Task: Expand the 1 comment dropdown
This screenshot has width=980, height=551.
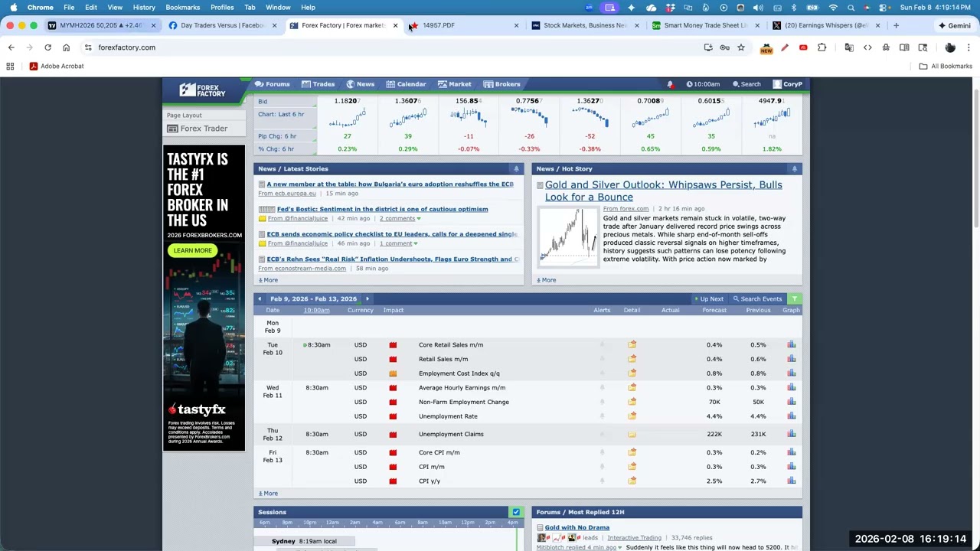Action: click(x=398, y=243)
